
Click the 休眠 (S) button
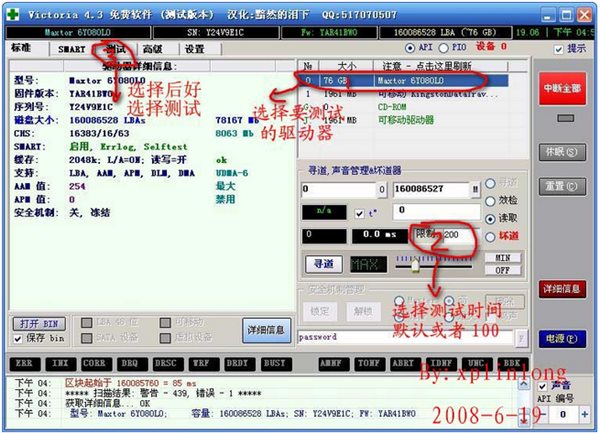coord(562,152)
